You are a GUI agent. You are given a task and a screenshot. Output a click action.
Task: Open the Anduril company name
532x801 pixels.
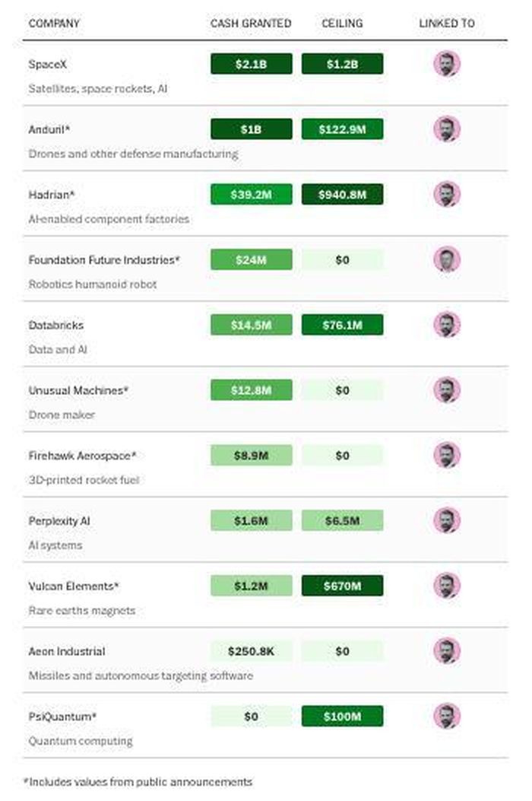49,129
